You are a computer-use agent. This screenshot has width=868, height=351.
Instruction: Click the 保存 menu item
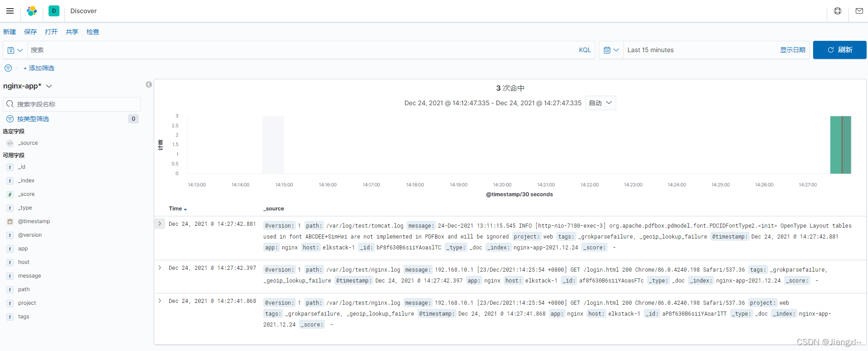pos(30,32)
